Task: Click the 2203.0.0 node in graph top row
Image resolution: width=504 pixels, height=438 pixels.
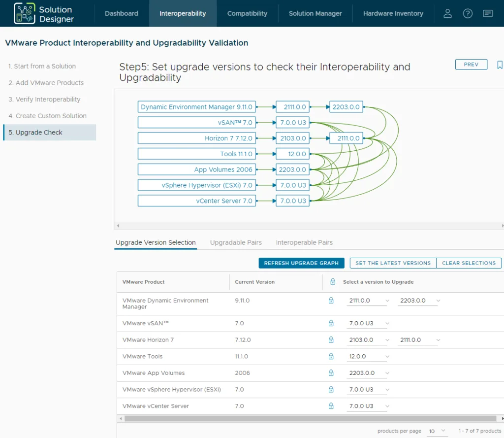Action: pos(346,107)
